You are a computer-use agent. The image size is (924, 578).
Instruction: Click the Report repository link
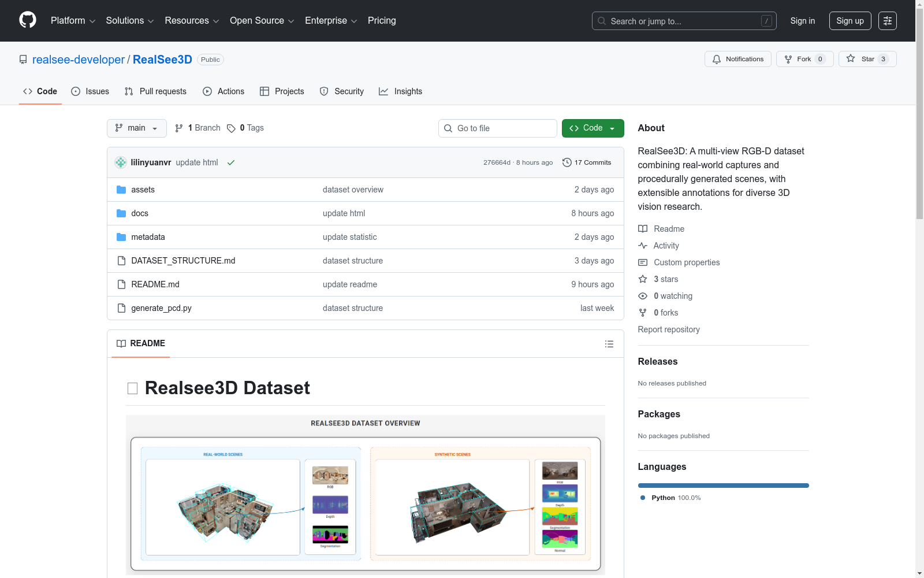[x=669, y=329]
